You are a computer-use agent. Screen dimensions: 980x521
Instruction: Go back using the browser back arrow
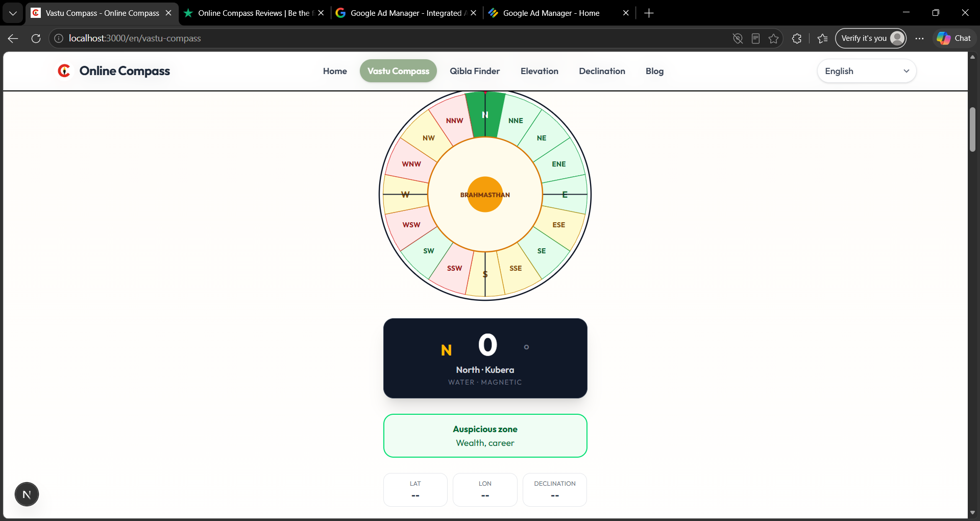coord(13,38)
